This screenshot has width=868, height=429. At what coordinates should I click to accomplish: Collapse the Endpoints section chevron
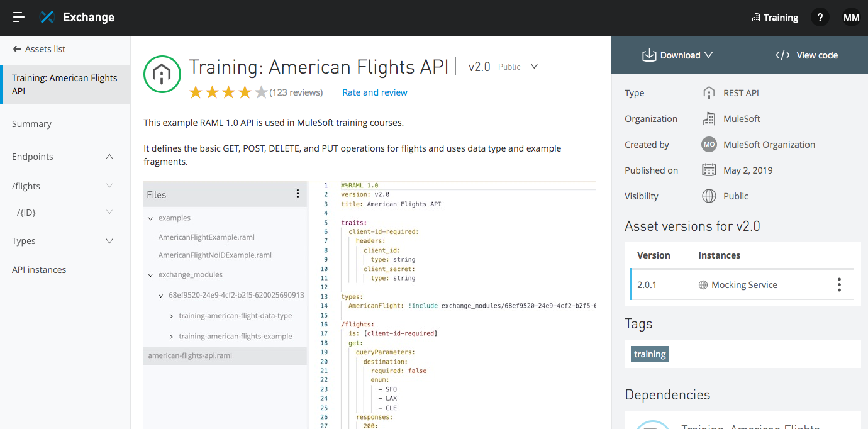tap(109, 157)
